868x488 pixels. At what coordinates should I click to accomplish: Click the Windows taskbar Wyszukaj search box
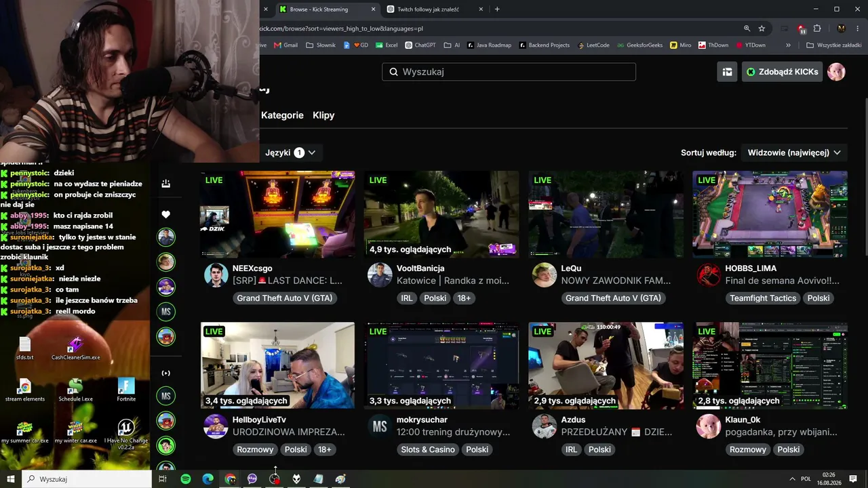87,479
